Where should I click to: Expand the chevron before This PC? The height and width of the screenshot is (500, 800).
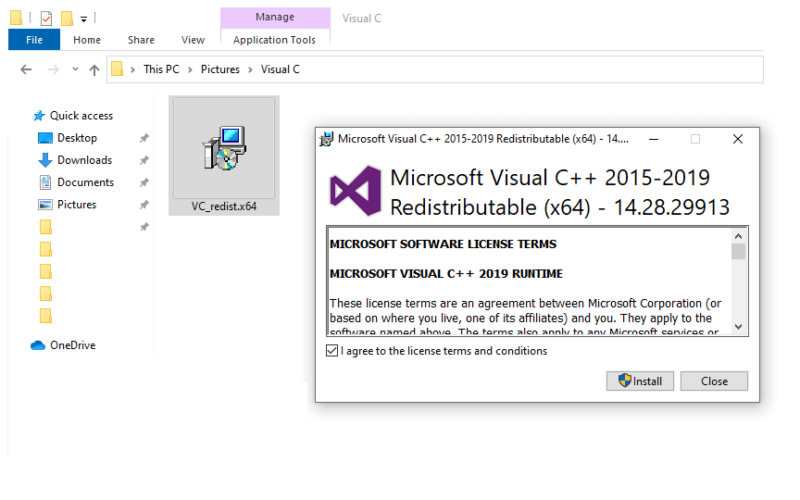[132, 70]
